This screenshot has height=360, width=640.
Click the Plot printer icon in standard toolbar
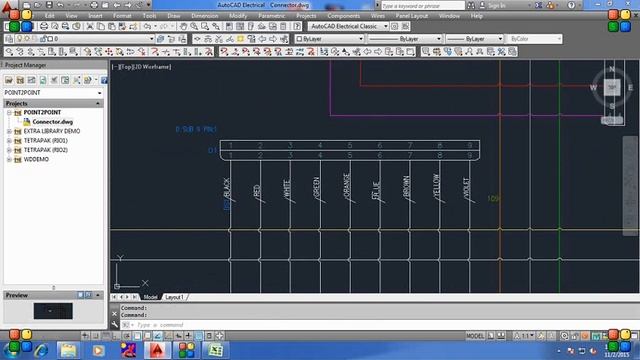[44, 27]
